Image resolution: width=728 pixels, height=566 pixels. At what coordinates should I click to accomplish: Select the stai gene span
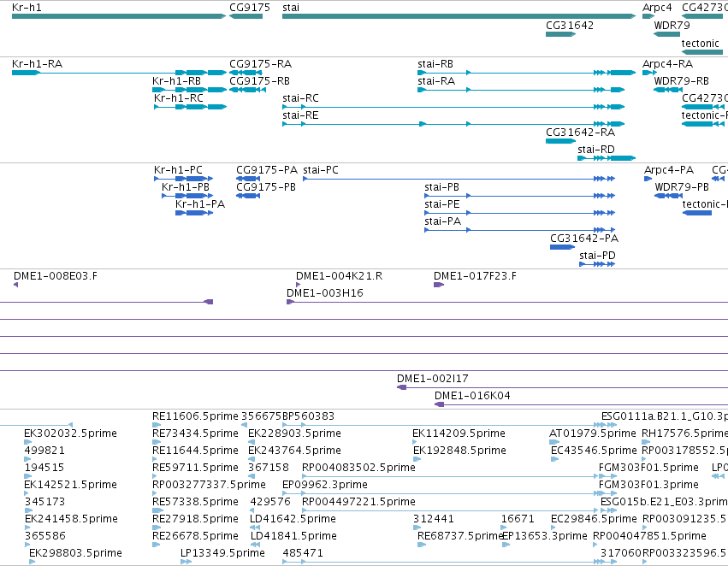click(x=459, y=16)
